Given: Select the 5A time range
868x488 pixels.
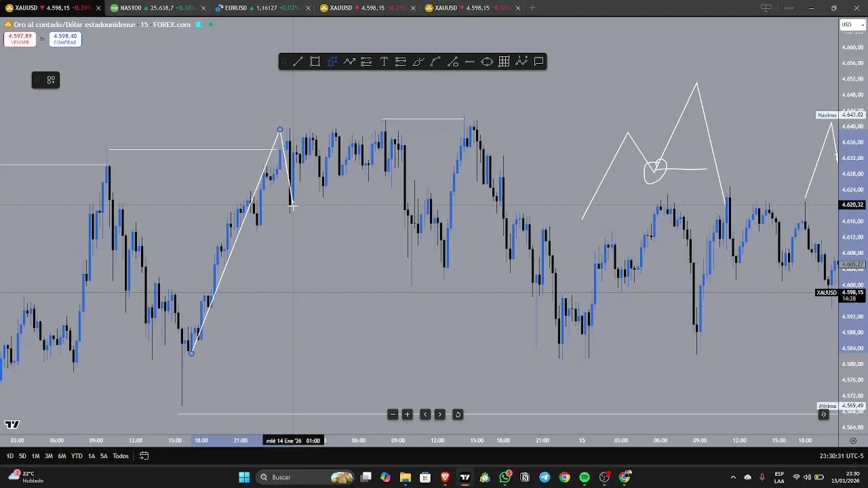Looking at the screenshot, I should click(x=104, y=456).
